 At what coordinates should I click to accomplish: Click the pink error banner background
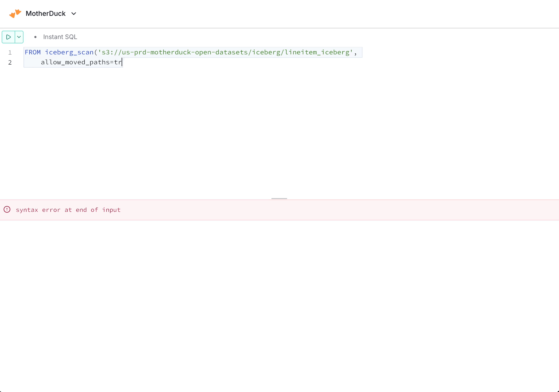click(341, 210)
